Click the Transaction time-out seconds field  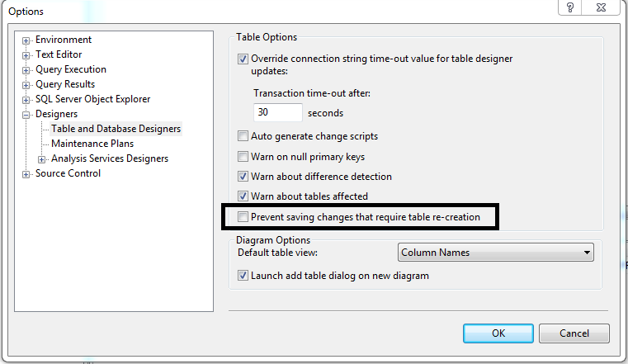tap(277, 112)
